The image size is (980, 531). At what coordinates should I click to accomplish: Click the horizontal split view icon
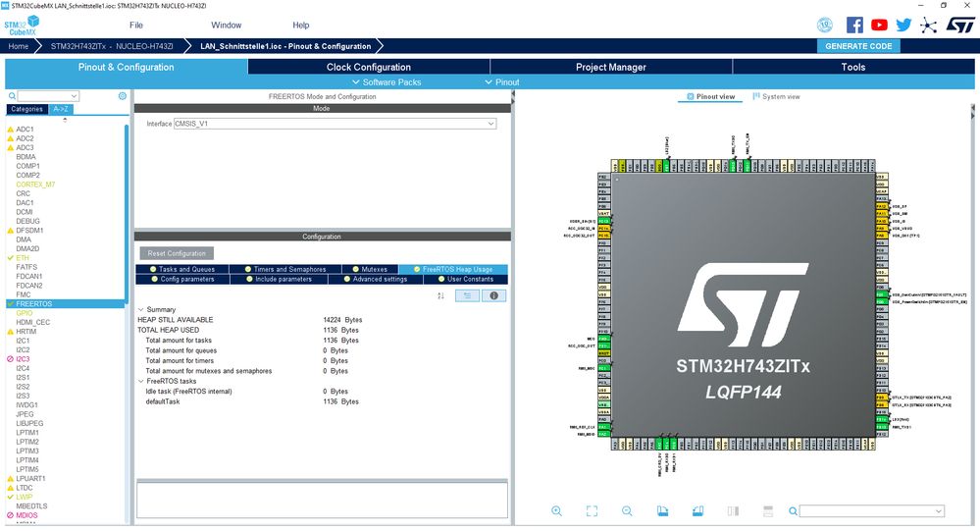click(x=768, y=511)
